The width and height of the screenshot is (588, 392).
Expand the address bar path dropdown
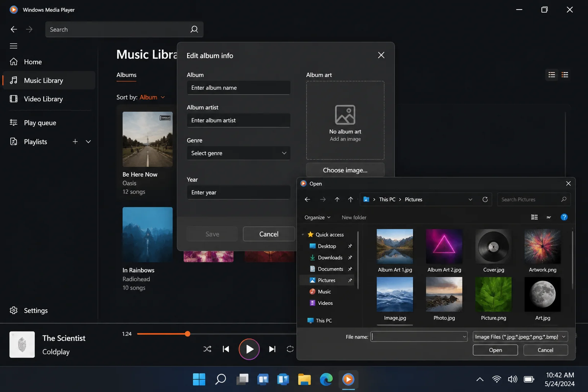click(470, 199)
